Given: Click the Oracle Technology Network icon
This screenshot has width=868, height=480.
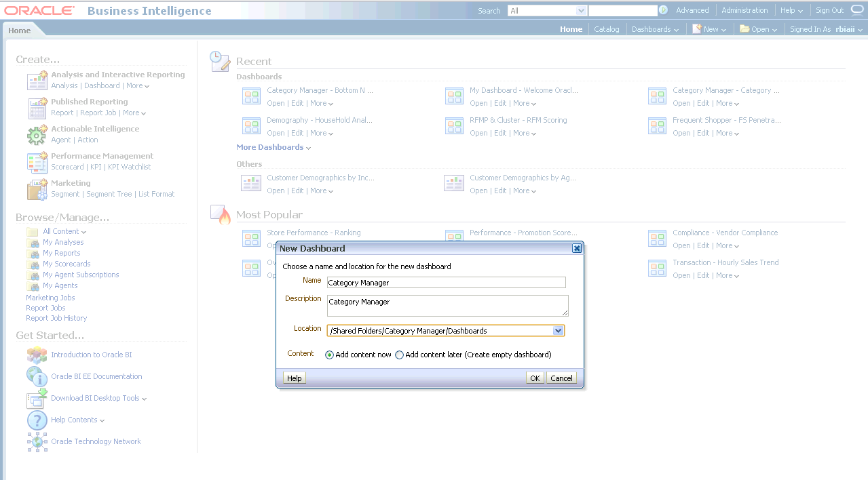Looking at the screenshot, I should pyautogui.click(x=37, y=441).
